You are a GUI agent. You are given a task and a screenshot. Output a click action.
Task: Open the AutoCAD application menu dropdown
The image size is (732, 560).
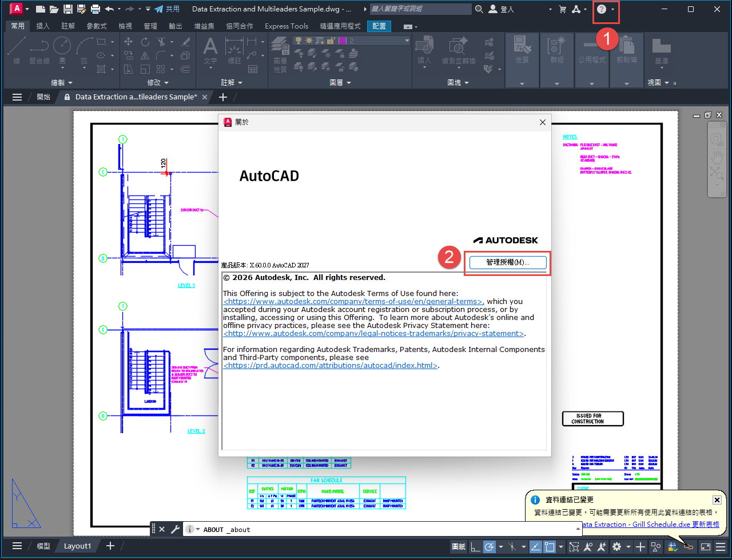tap(27, 9)
